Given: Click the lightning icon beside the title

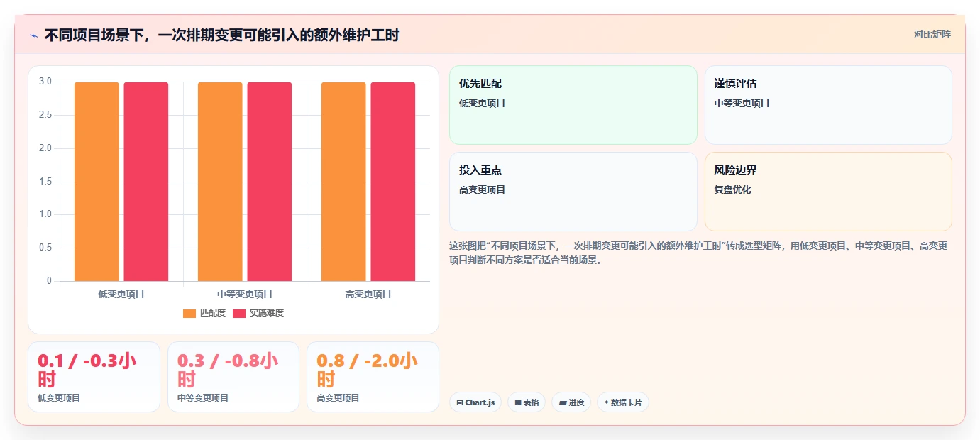Looking at the screenshot, I should 34,35.
